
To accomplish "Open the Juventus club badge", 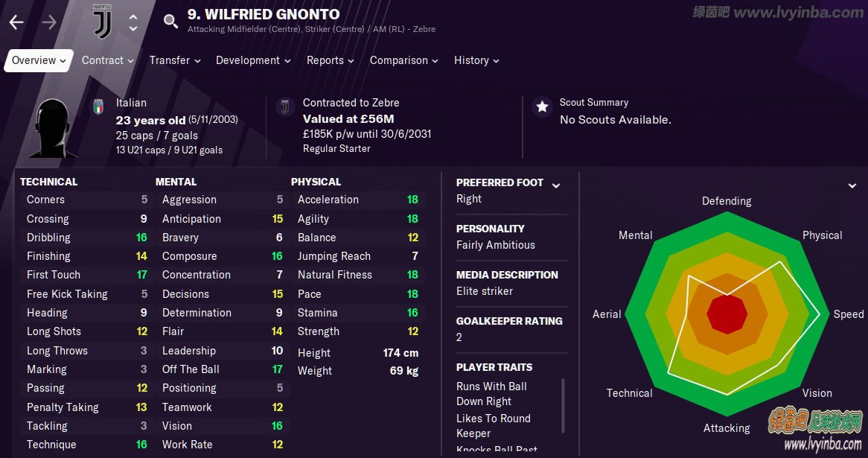I will pos(103,22).
